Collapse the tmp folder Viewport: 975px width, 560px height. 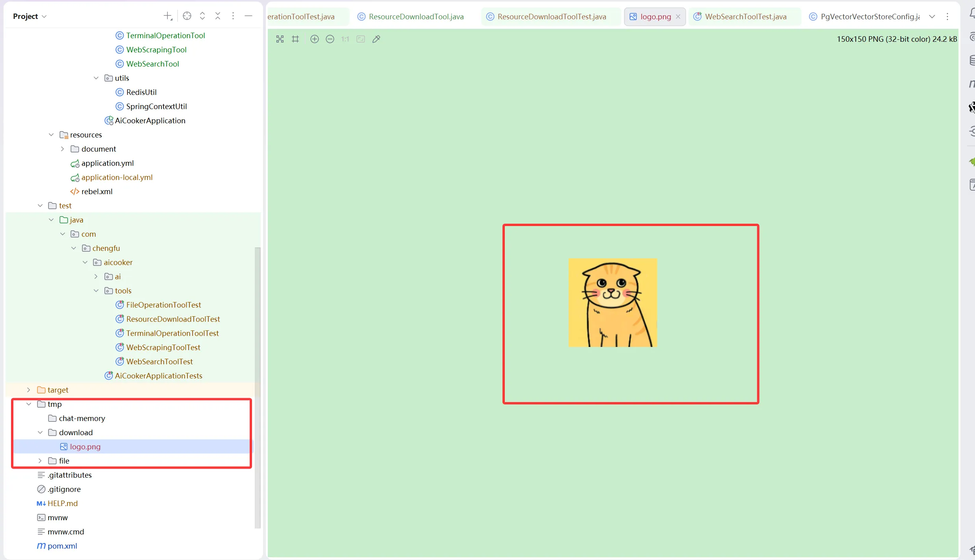(29, 404)
